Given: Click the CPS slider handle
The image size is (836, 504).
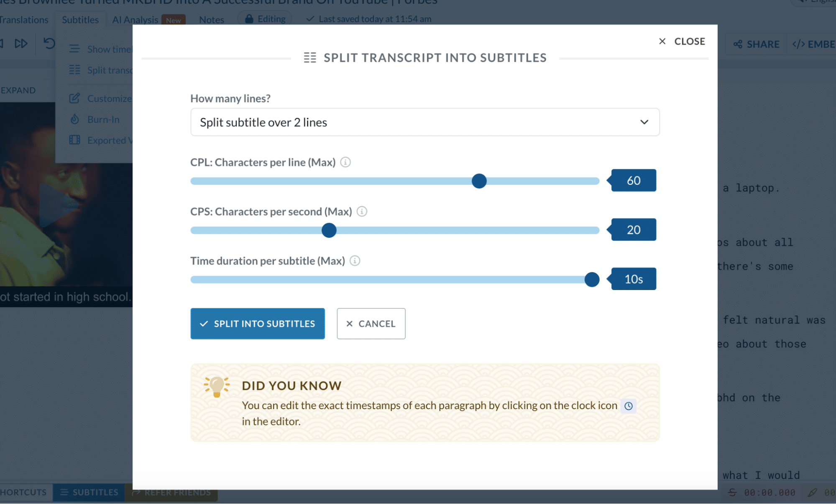Looking at the screenshot, I should point(329,230).
